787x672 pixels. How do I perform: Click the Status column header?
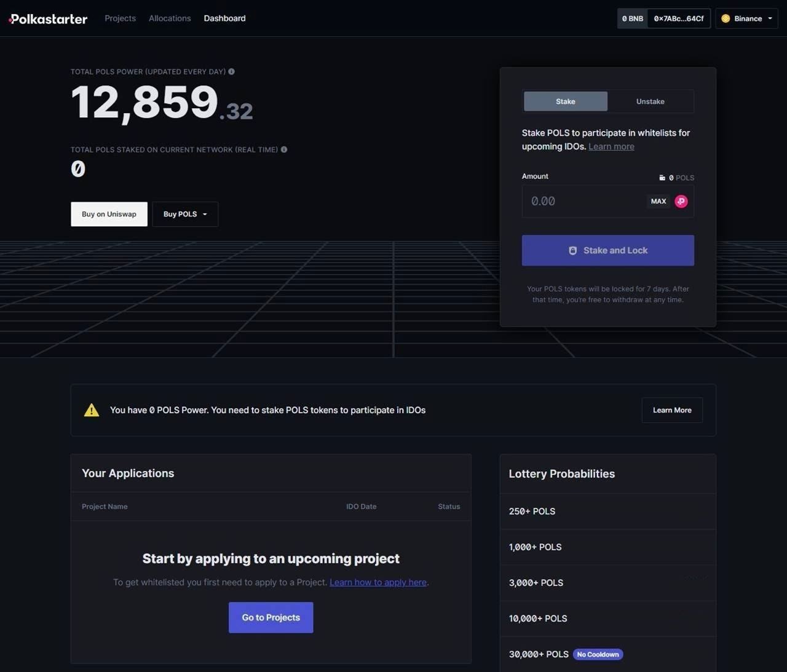pyautogui.click(x=449, y=507)
